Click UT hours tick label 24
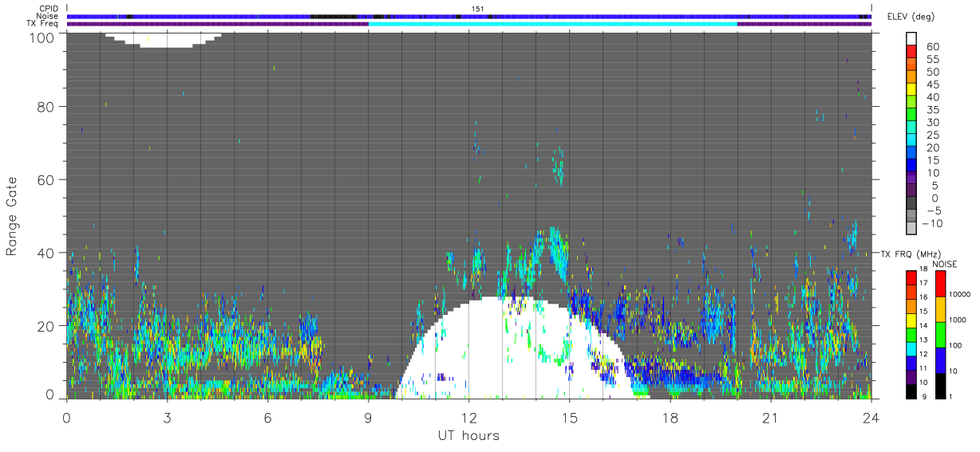Image resolution: width=980 pixels, height=452 pixels. 871,417
